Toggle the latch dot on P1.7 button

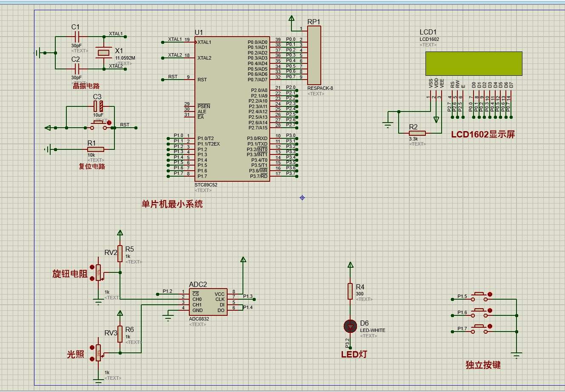point(490,326)
